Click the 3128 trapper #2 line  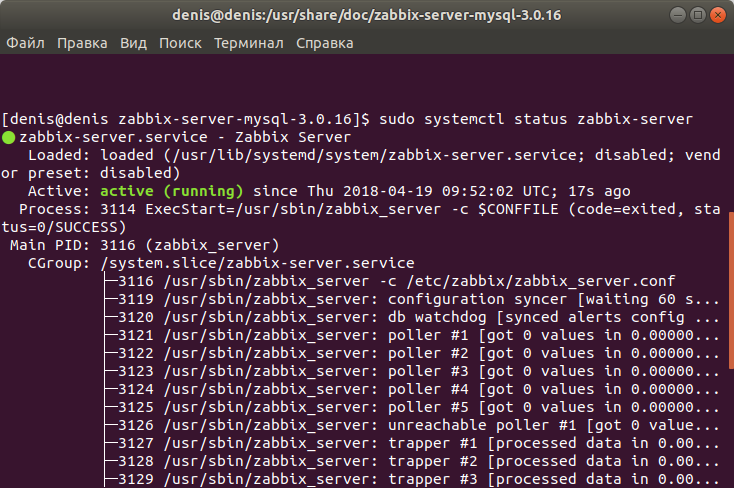[418, 461]
